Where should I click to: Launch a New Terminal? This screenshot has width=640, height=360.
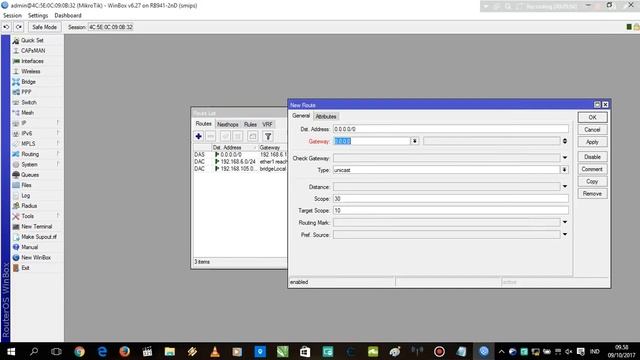point(36,227)
